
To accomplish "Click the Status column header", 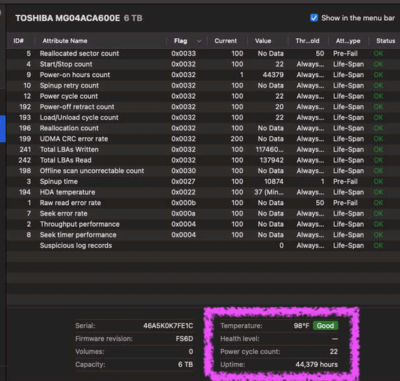I will pyautogui.click(x=386, y=41).
